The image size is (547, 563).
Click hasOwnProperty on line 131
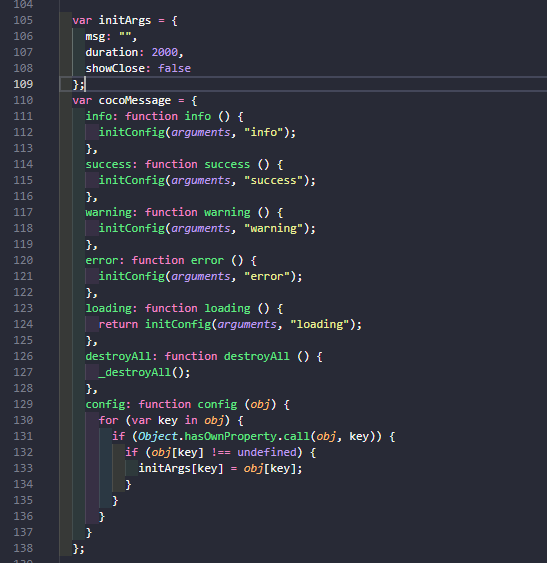(x=231, y=436)
